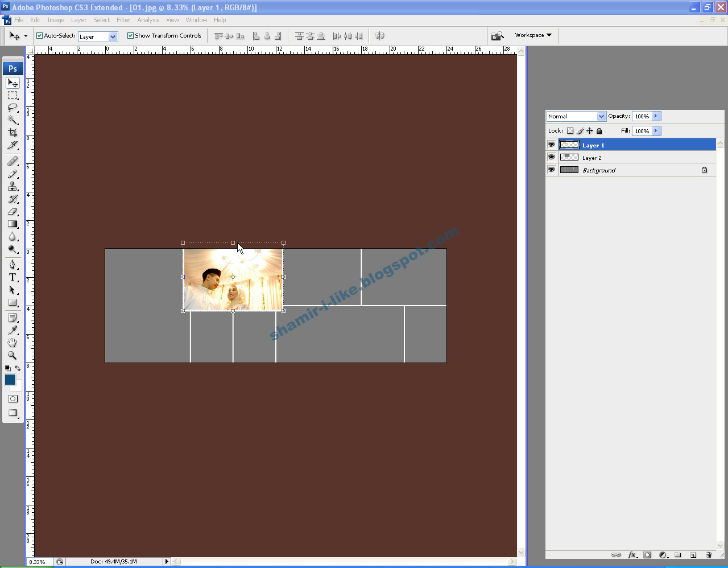Click the foreground color swatch
The image size is (728, 568).
click(x=10, y=380)
